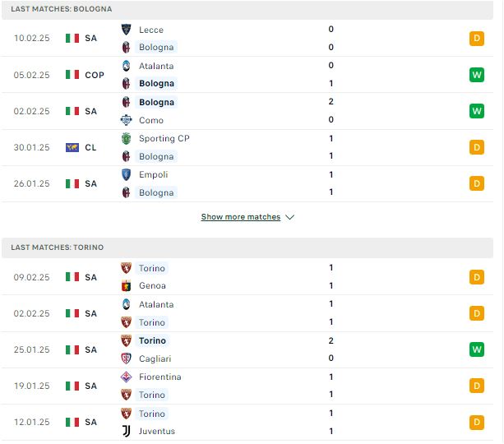Open the Show more matches link
Image resolution: width=504 pixels, height=444 pixels.
point(241,217)
